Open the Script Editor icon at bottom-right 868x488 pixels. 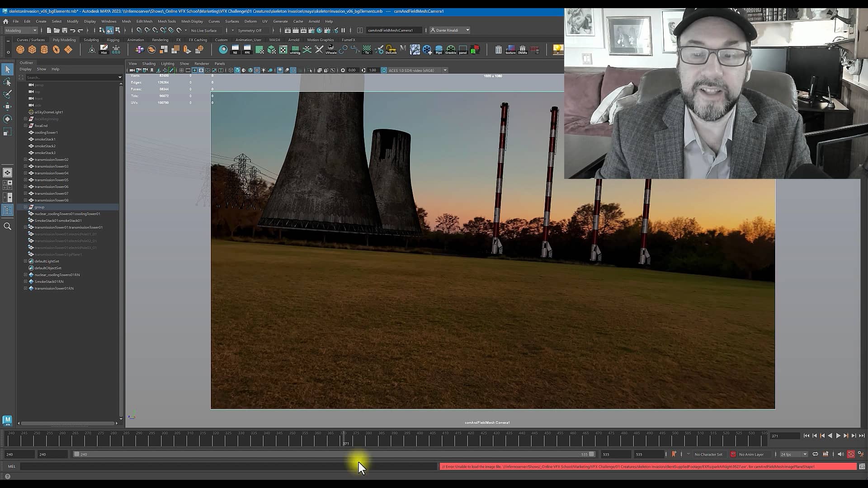coord(862,467)
